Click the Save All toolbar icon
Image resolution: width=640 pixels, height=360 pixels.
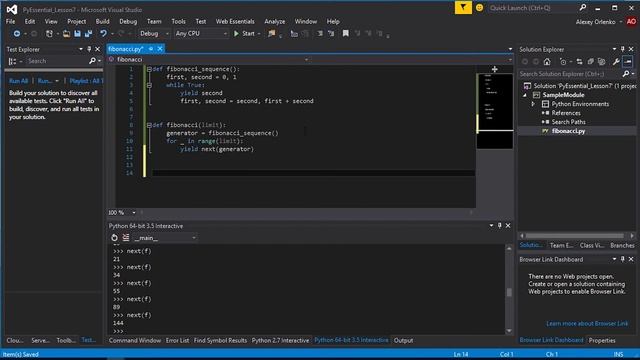pos(88,33)
